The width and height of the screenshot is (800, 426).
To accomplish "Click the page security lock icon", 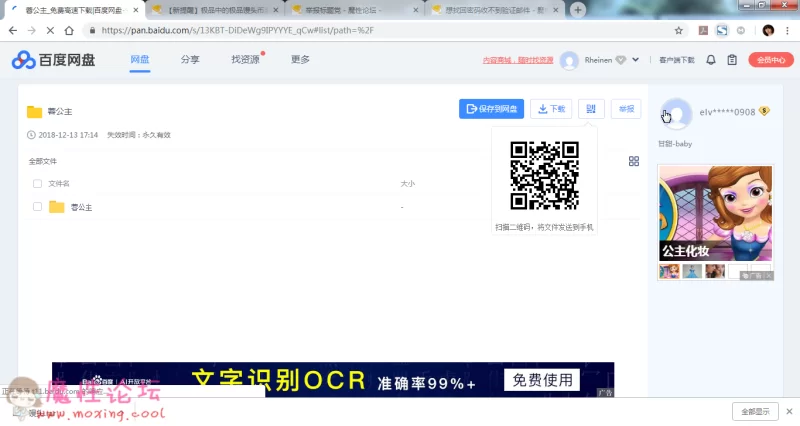I will [x=92, y=31].
